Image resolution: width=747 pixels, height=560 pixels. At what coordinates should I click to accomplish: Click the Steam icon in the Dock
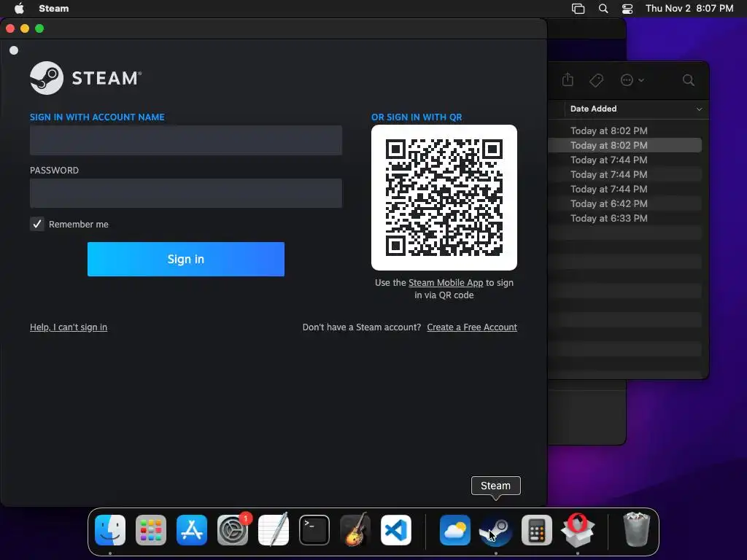496,530
